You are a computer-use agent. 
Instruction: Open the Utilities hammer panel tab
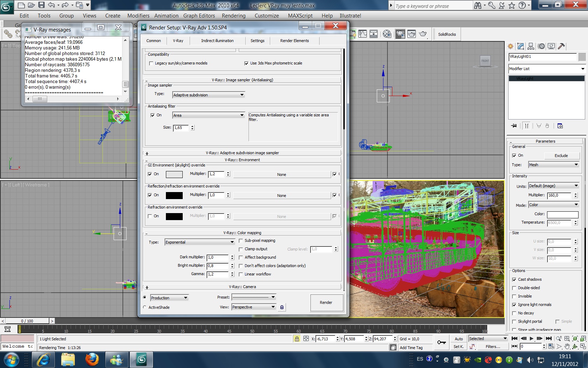(x=561, y=46)
